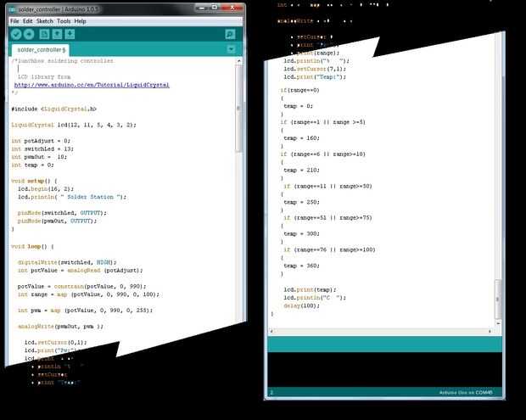This screenshot has width=526, height=420.
Task: Open the Serial Monitor magnifier icon
Action: coord(230,34)
